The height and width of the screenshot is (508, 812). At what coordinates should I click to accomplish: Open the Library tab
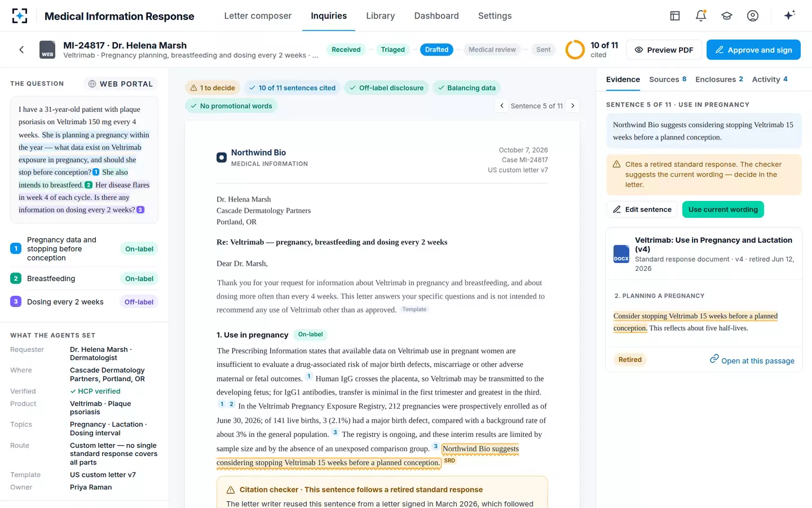point(381,16)
